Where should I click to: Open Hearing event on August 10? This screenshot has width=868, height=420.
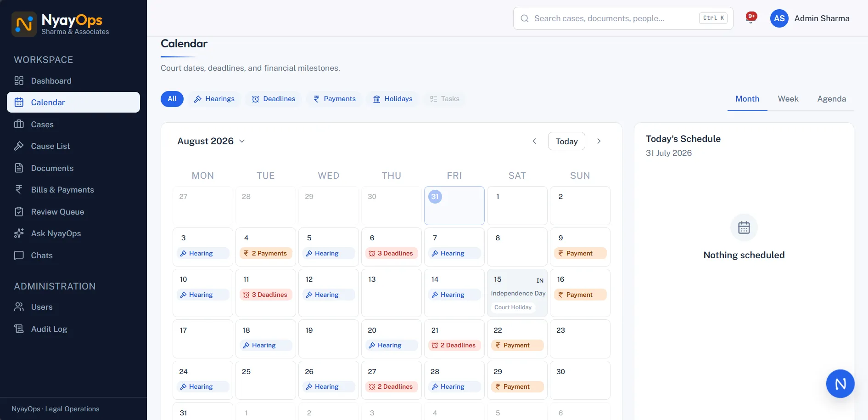pos(203,295)
